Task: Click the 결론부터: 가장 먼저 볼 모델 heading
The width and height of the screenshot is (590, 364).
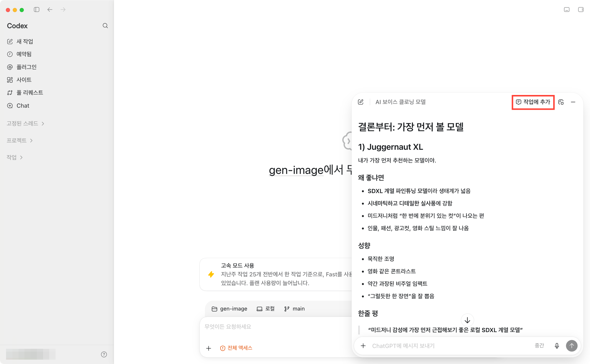Action: pos(411,127)
